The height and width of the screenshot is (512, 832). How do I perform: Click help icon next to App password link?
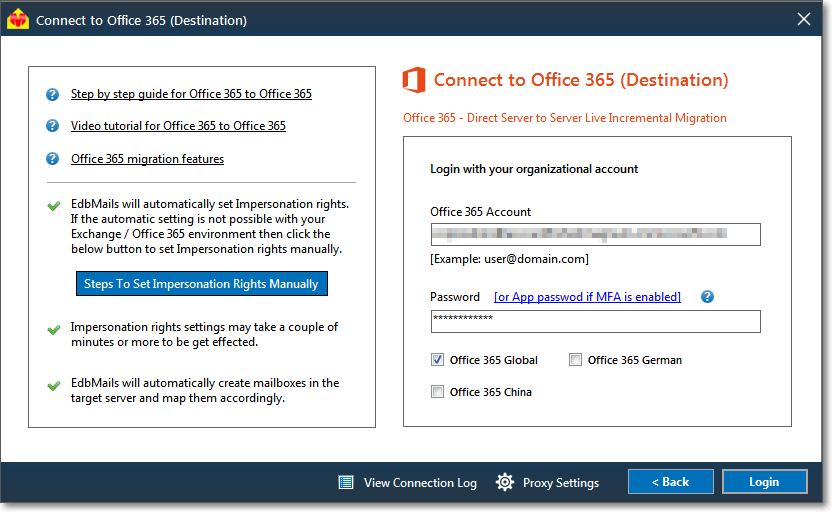click(707, 297)
